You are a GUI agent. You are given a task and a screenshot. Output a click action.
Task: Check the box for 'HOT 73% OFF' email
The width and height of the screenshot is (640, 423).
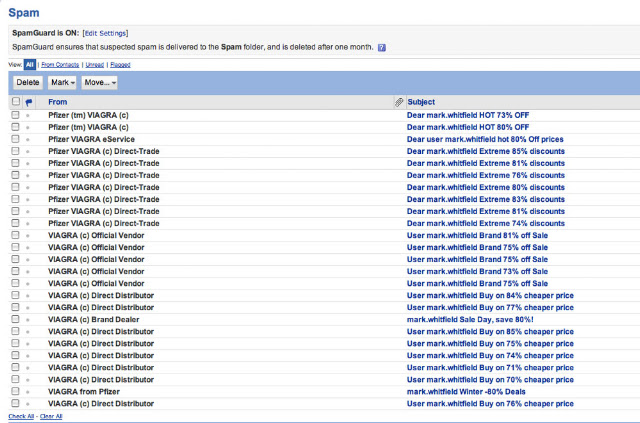[x=16, y=115]
